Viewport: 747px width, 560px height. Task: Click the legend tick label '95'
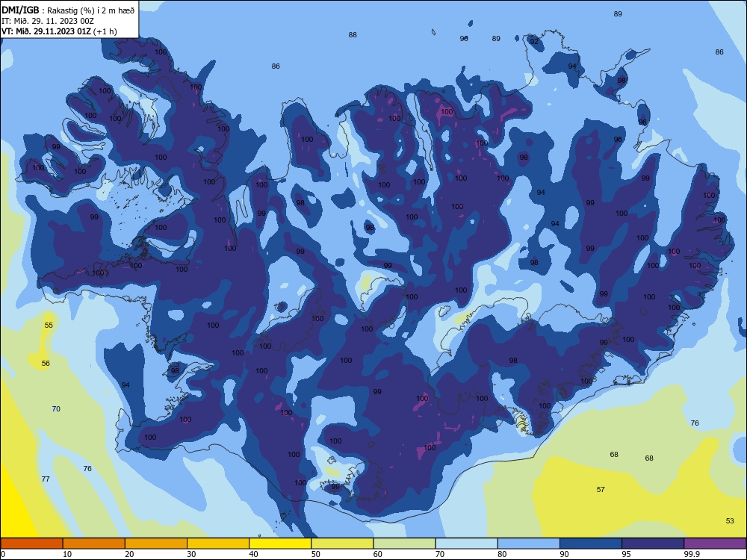(627, 554)
